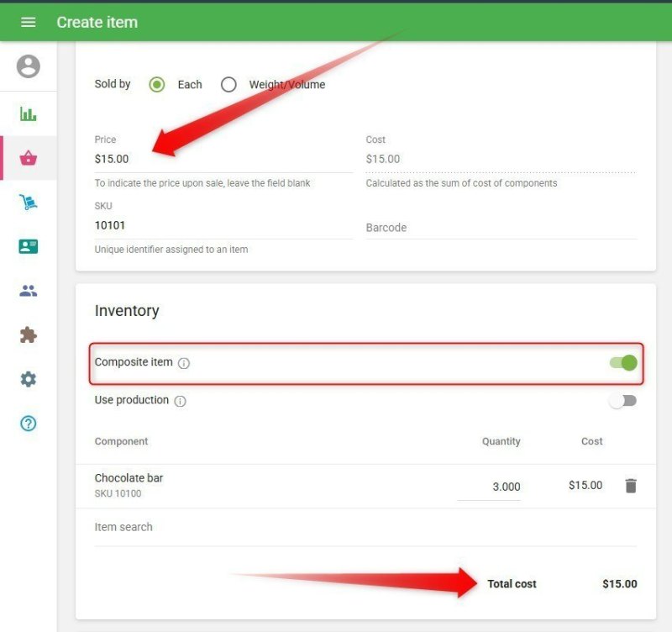
Task: Click the user account profile icon
Action: pyautogui.click(x=28, y=66)
